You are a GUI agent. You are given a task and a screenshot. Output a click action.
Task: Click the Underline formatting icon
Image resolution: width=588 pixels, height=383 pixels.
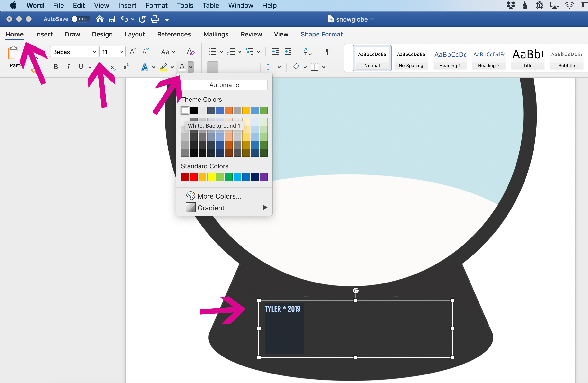point(81,66)
